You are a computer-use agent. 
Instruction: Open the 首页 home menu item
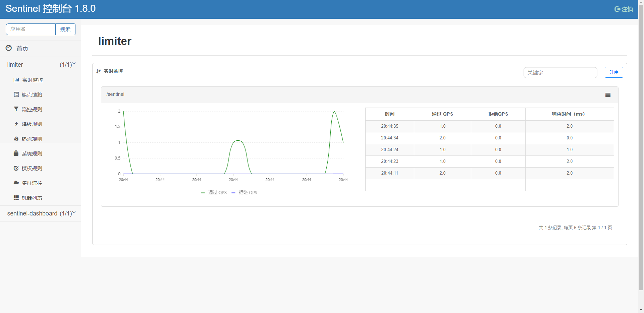[22, 49]
